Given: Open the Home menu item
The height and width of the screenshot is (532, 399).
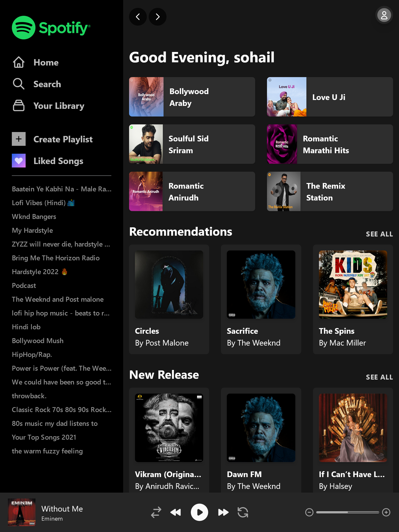Looking at the screenshot, I should pos(46,63).
